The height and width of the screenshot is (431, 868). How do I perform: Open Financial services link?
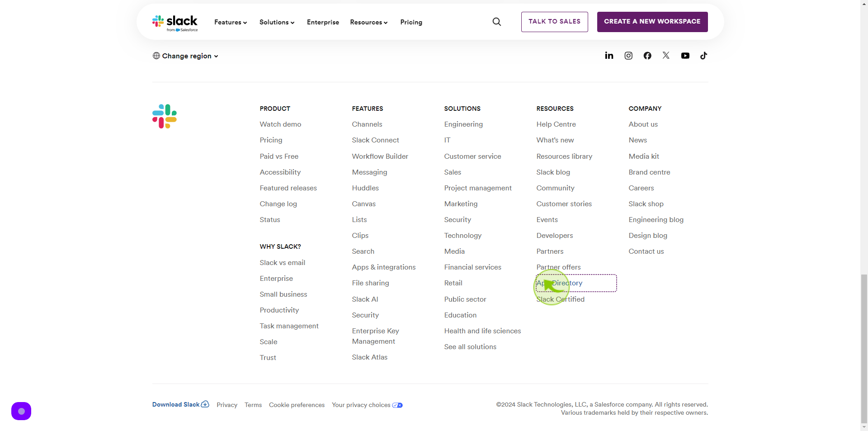pyautogui.click(x=473, y=267)
